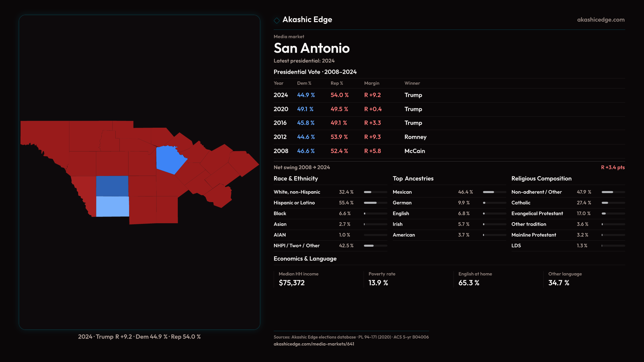Click the 2008 row winner McCain
This screenshot has height=362, width=644.
pos(415,151)
